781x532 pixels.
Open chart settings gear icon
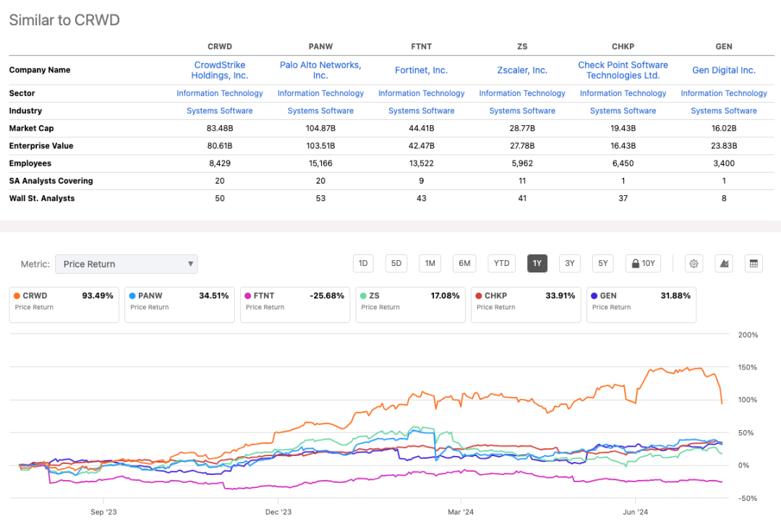click(x=693, y=264)
